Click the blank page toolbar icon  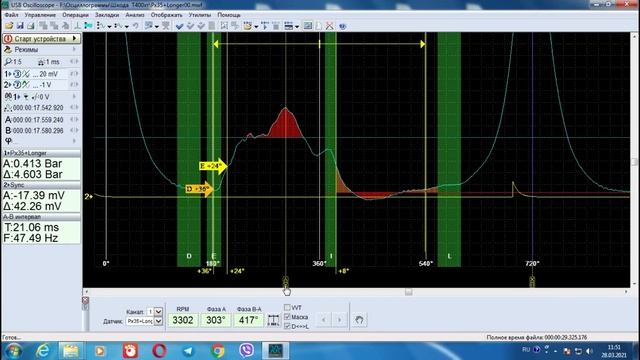(319, 26)
